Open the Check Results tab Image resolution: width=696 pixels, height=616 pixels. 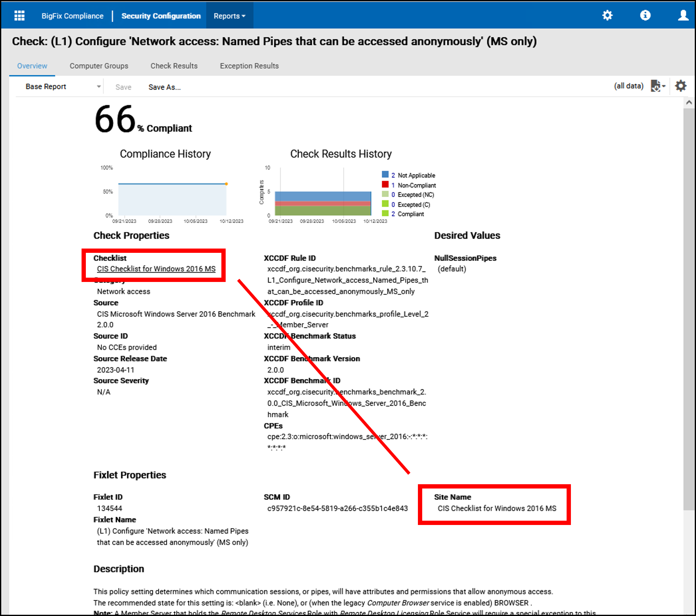coord(174,66)
